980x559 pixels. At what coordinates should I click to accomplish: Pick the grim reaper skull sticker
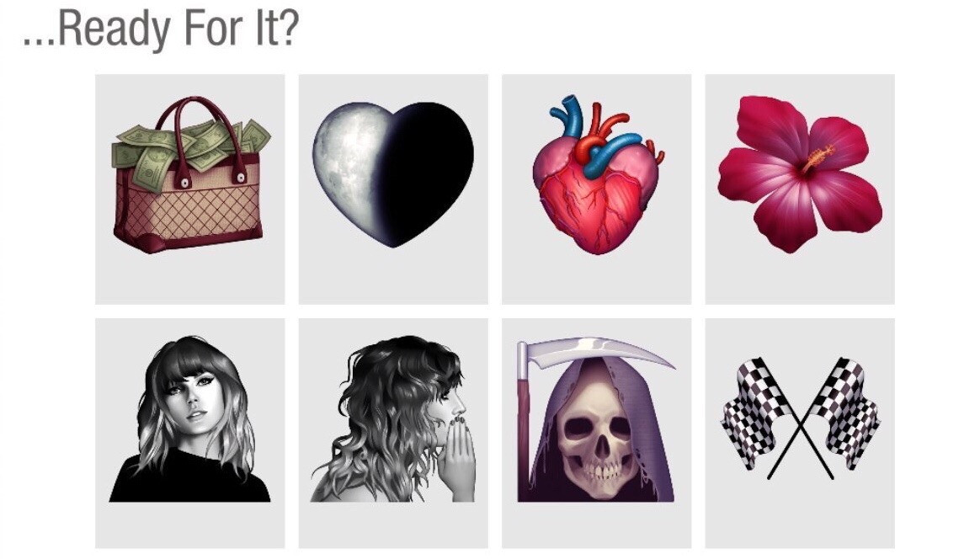point(596,433)
